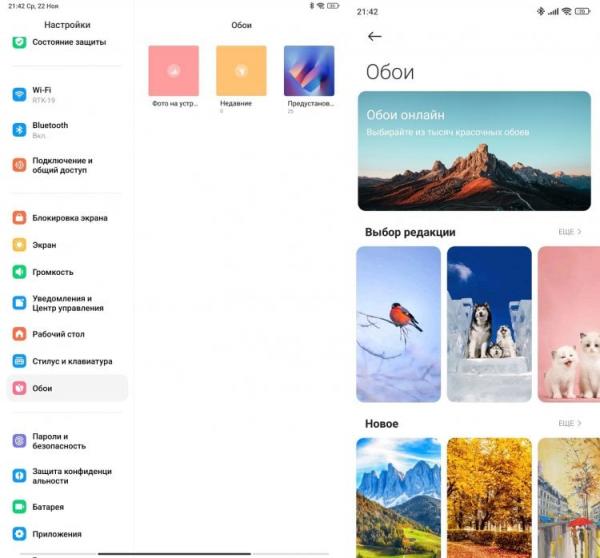Tap the Новое section heading

(382, 424)
